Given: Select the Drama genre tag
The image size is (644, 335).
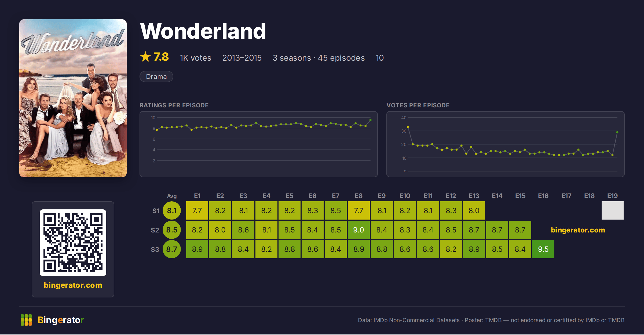Looking at the screenshot, I should tap(156, 77).
